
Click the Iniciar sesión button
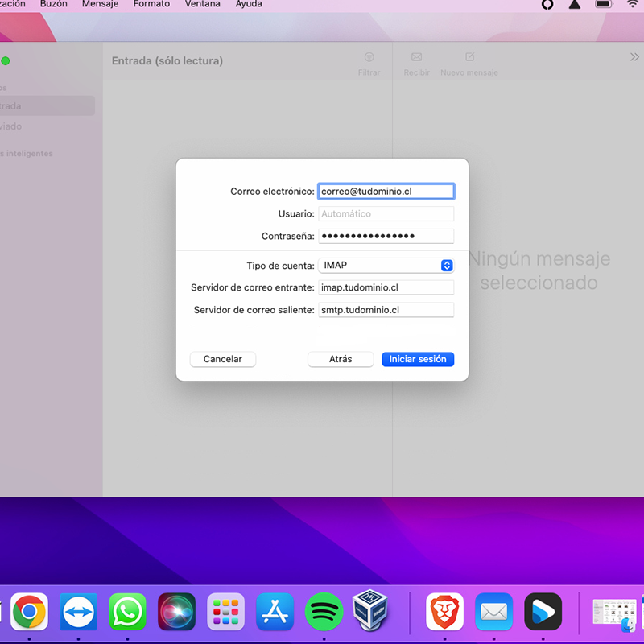coord(418,359)
